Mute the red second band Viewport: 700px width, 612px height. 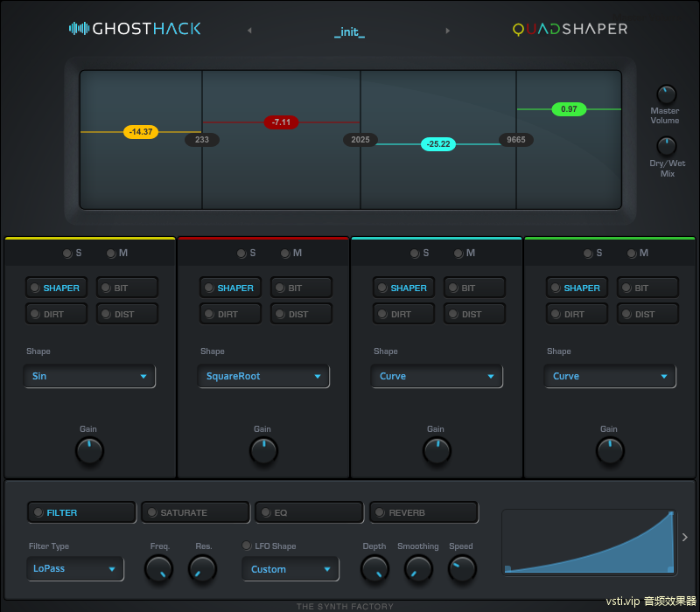click(x=285, y=254)
